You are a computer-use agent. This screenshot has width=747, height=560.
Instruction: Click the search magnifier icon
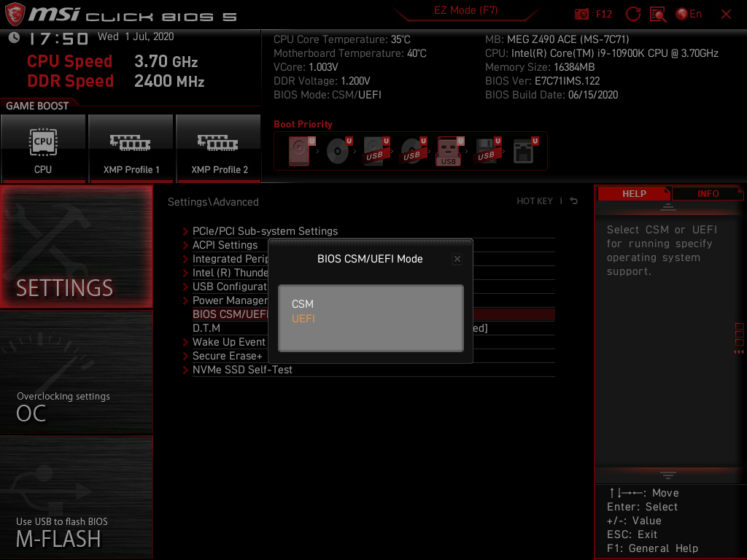pos(657,15)
